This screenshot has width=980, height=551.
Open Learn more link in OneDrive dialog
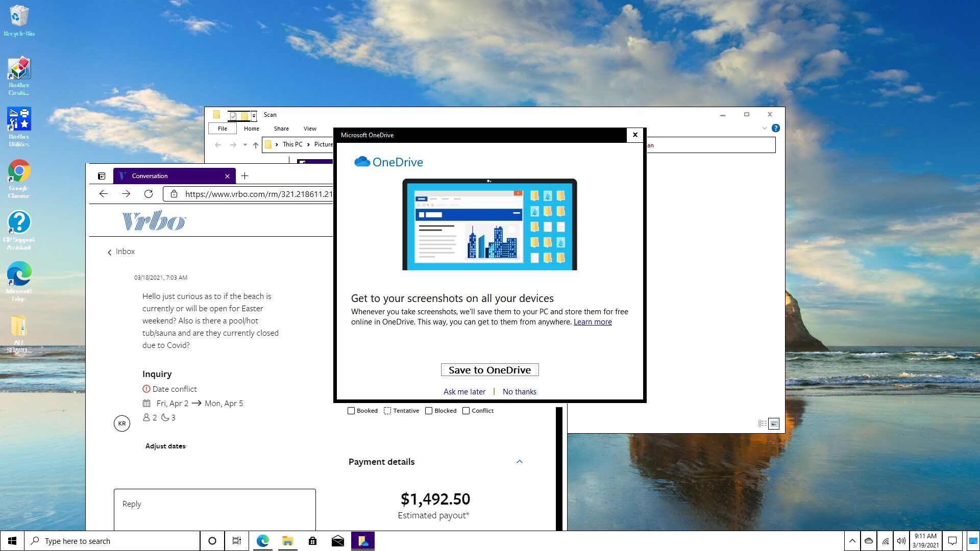coord(593,322)
